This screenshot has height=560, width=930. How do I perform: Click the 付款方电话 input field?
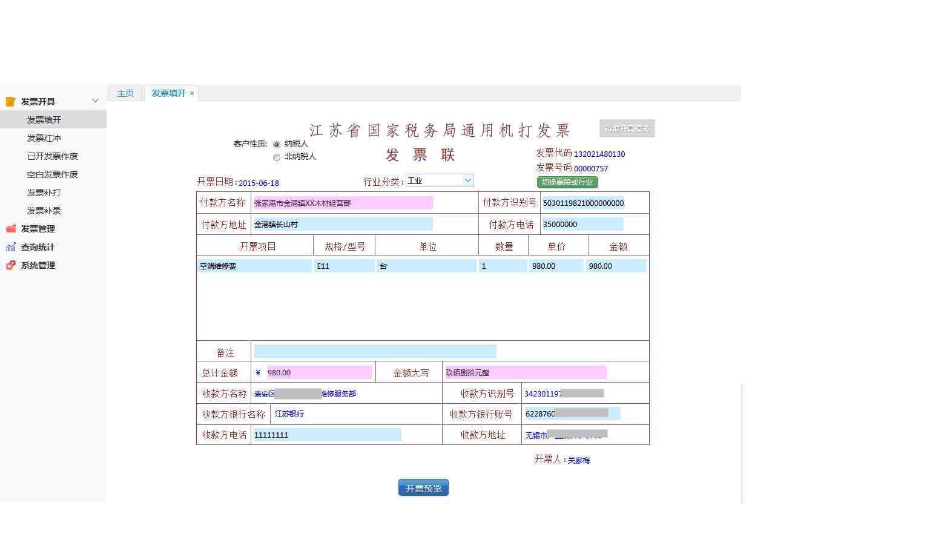582,224
